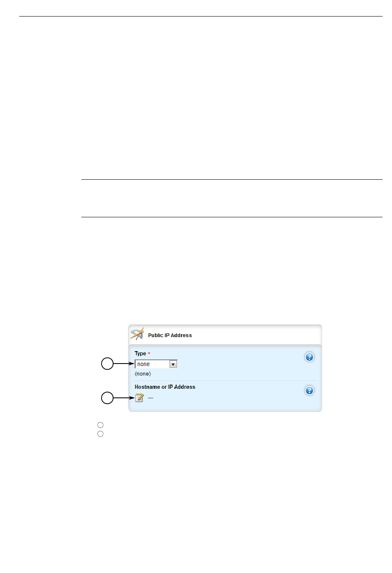392x573 pixels.
Task: Click the Hostname or IP Address label
Action: point(165,387)
